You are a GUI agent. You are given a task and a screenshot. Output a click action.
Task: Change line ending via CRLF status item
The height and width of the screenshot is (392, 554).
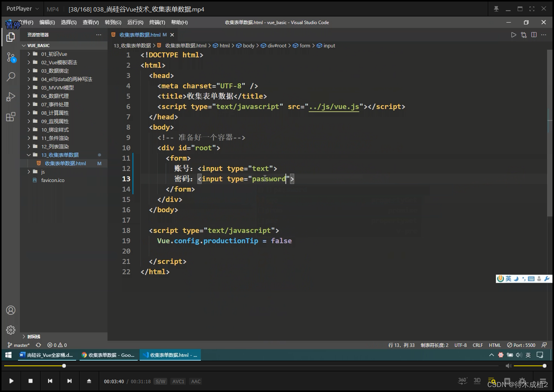[x=477, y=345]
